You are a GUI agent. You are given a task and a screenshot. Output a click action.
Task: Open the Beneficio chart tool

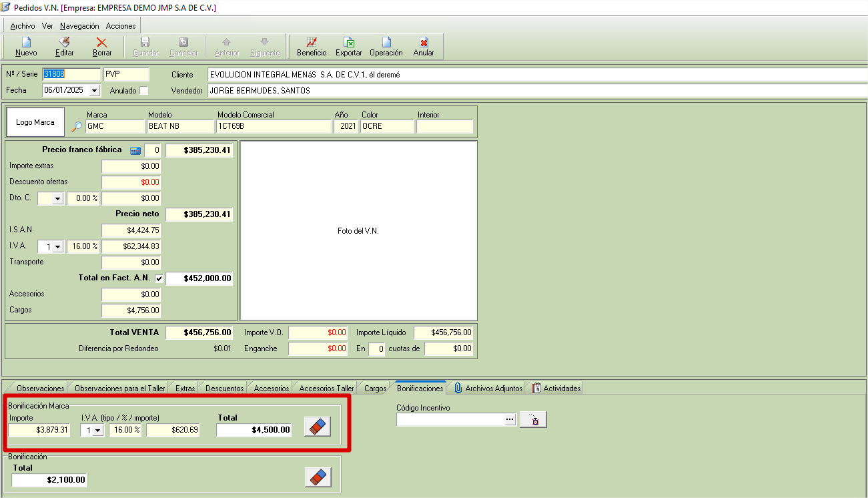click(x=312, y=47)
